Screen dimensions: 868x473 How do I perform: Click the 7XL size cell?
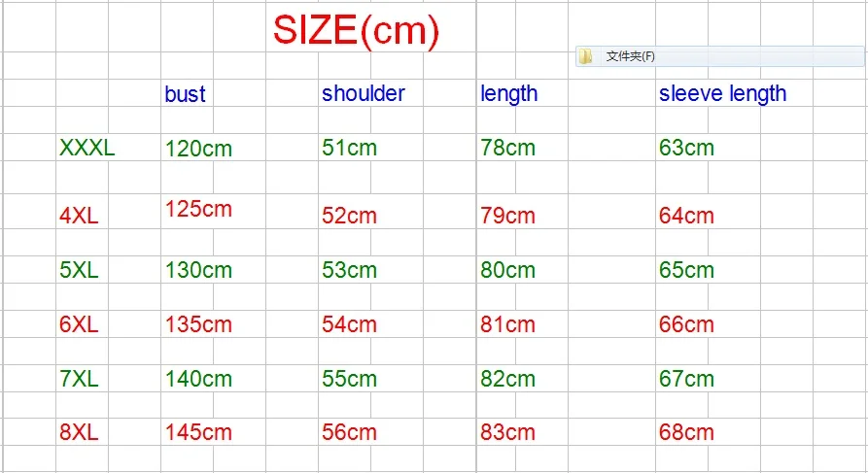[x=79, y=379]
